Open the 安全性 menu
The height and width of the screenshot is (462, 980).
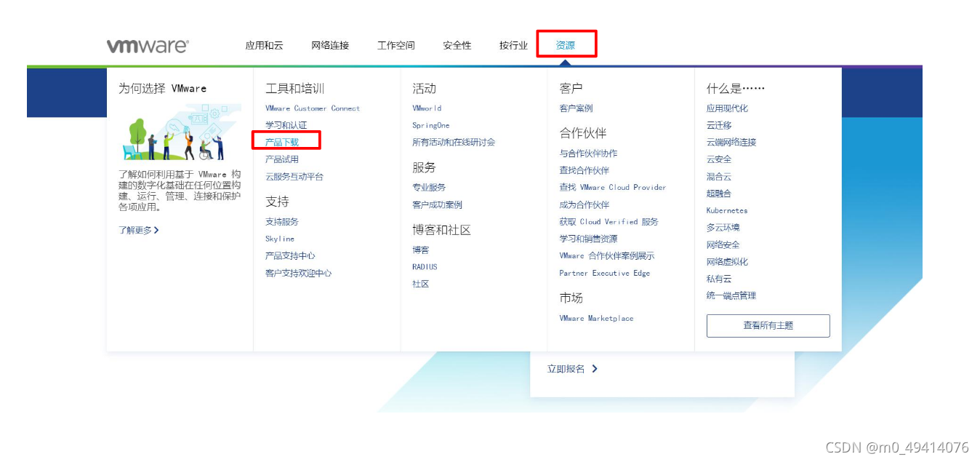pyautogui.click(x=457, y=45)
